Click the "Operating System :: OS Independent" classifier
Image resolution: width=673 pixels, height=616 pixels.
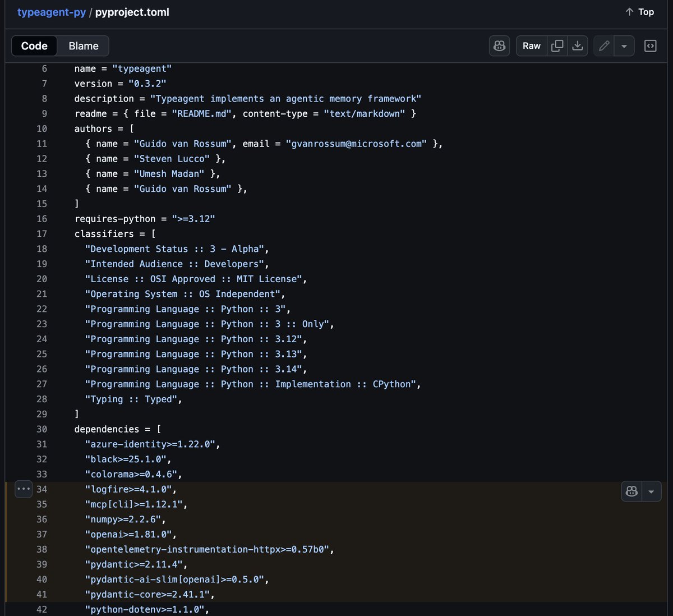(182, 294)
